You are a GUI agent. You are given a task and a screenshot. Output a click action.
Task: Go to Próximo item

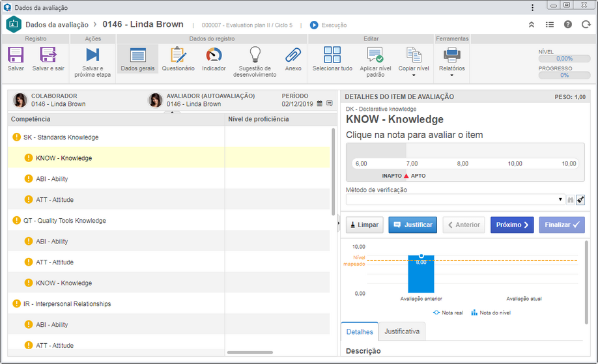(512, 225)
